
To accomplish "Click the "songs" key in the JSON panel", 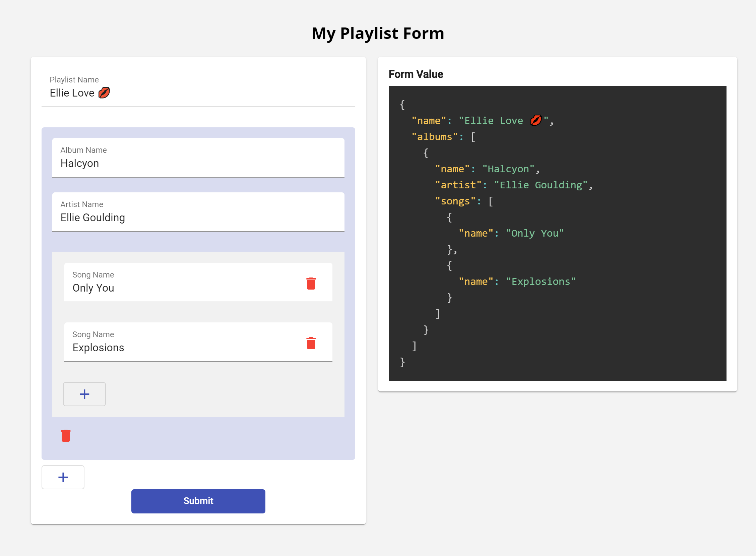I will (455, 201).
